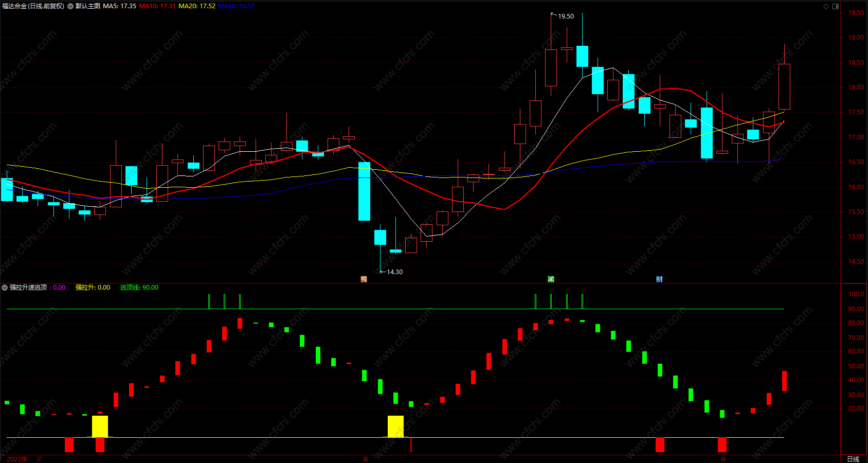Image resolution: width=868 pixels, height=463 pixels.
Task: Select the MA5: 17.35 label
Action: click(x=119, y=6)
